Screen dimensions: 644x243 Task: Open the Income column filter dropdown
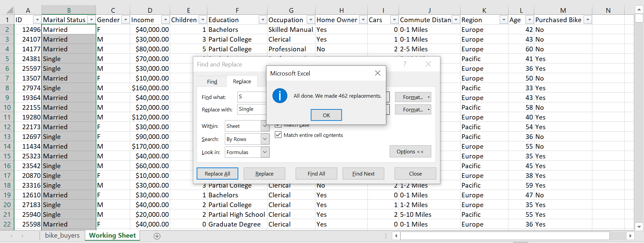click(165, 20)
